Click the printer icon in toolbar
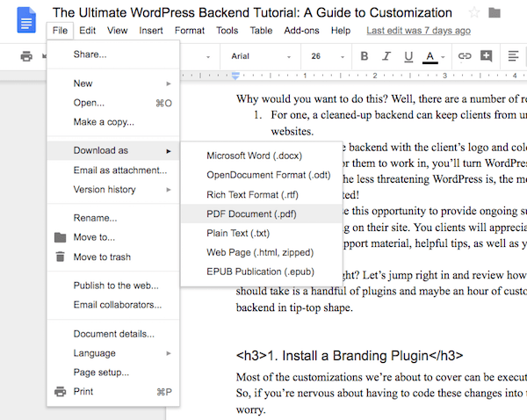This screenshot has width=527, height=420. 26,56
